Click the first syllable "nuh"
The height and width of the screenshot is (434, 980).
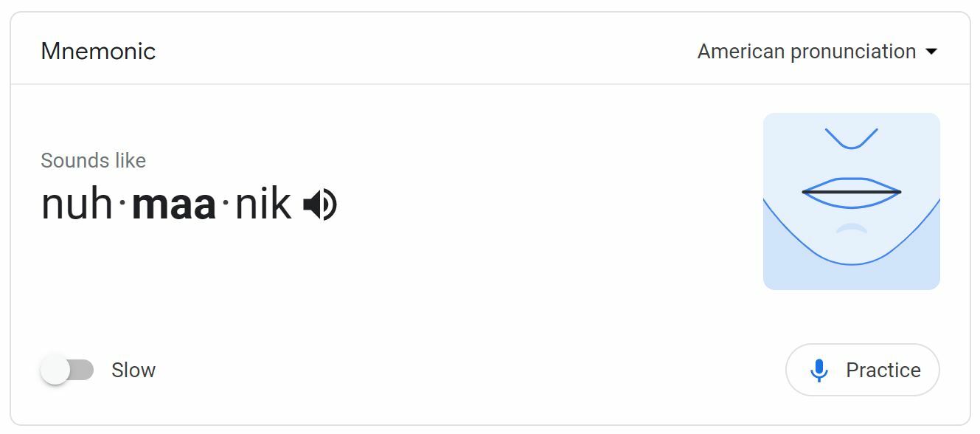(77, 204)
